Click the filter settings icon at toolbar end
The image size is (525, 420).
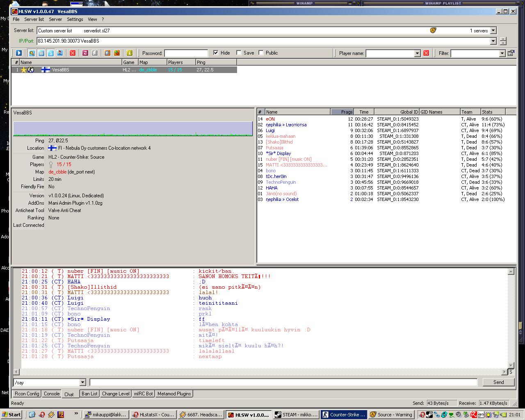coord(511,53)
